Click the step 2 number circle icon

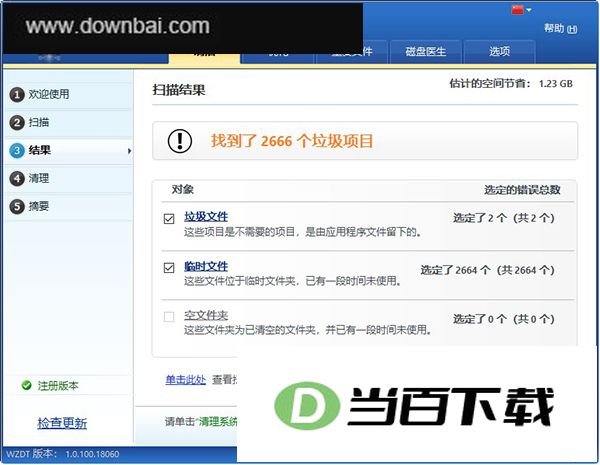click(16, 122)
